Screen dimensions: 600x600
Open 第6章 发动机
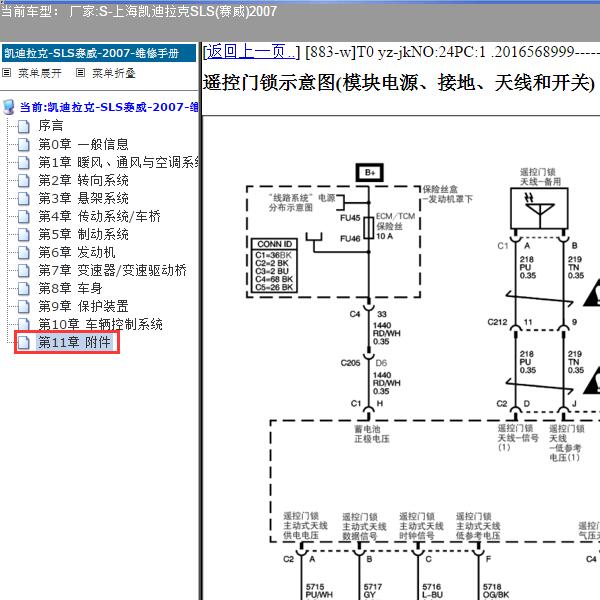[77, 252]
